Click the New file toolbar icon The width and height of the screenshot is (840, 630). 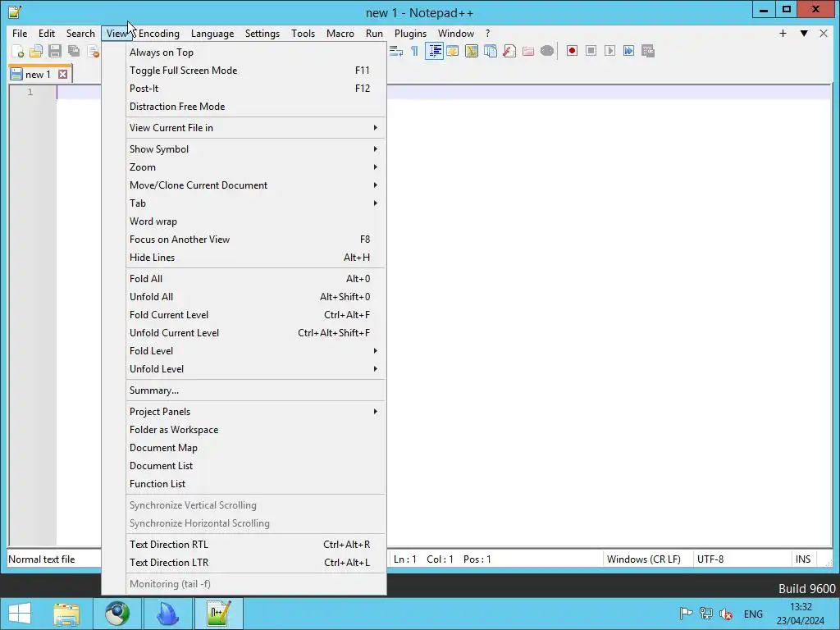pos(18,51)
